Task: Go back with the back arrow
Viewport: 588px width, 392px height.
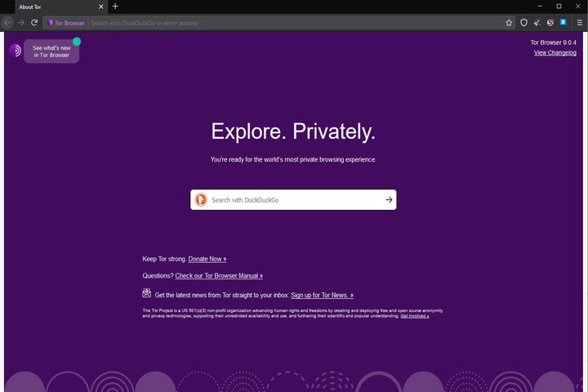Action: pyautogui.click(x=7, y=23)
